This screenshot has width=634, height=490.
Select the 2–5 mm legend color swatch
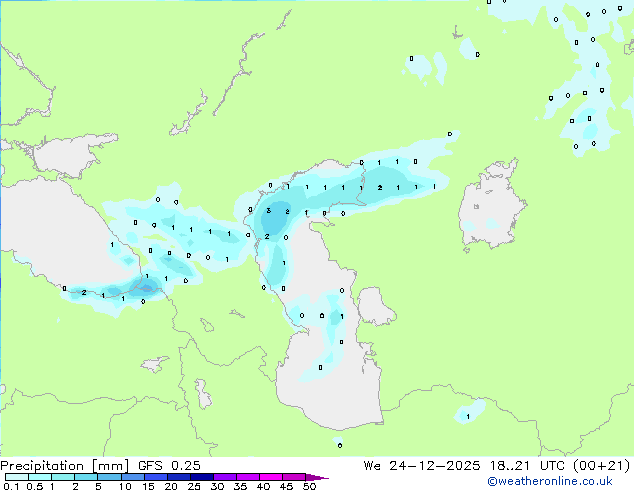coord(86,477)
